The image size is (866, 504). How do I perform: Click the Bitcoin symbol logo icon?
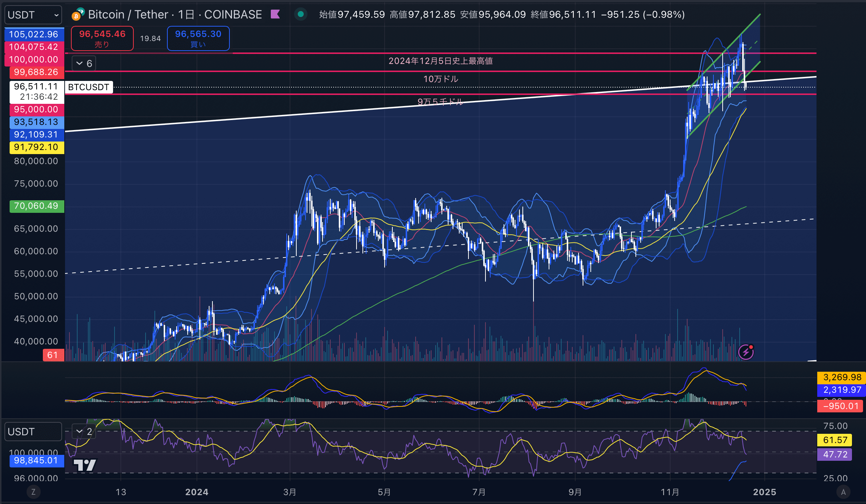[x=78, y=14]
